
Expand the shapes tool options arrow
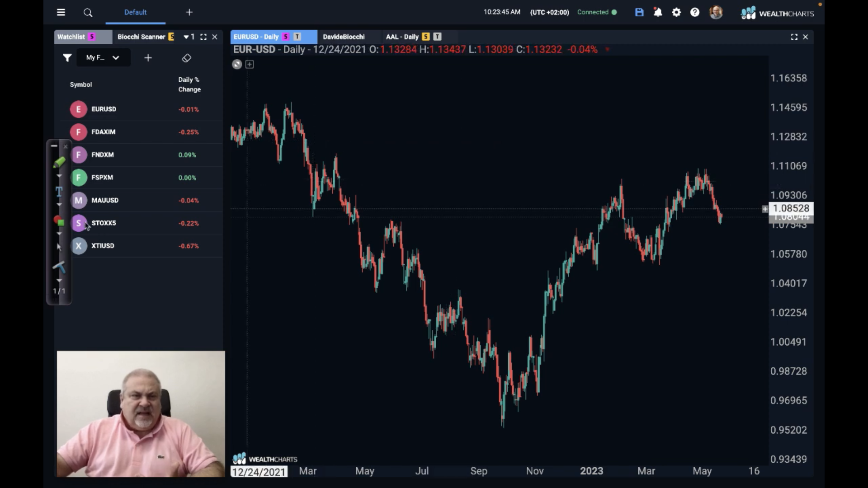click(59, 234)
